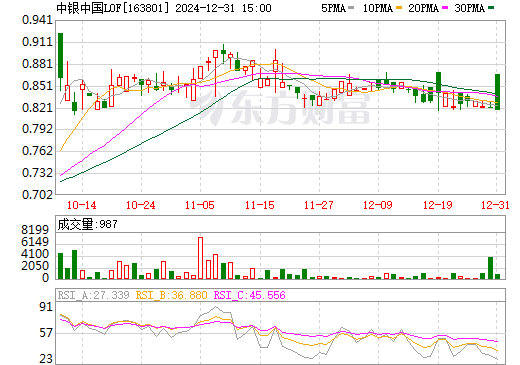Click the RSI_B indicator label

coord(171,295)
